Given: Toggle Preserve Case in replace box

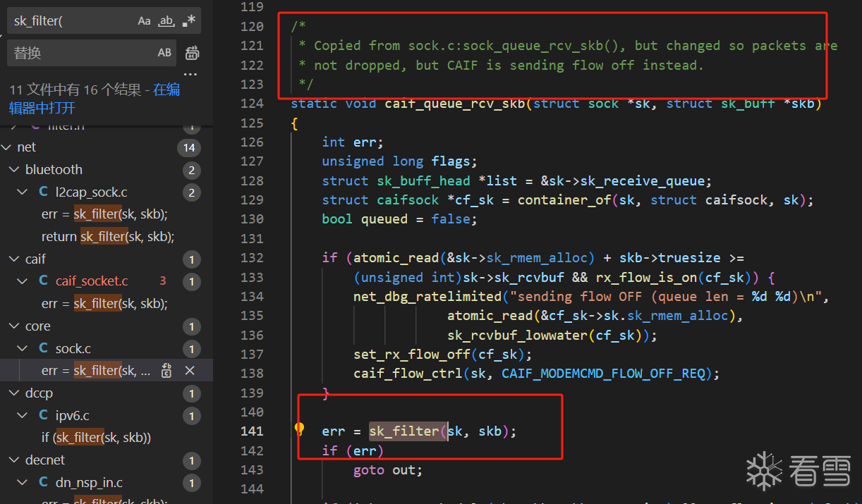Looking at the screenshot, I should pyautogui.click(x=164, y=53).
